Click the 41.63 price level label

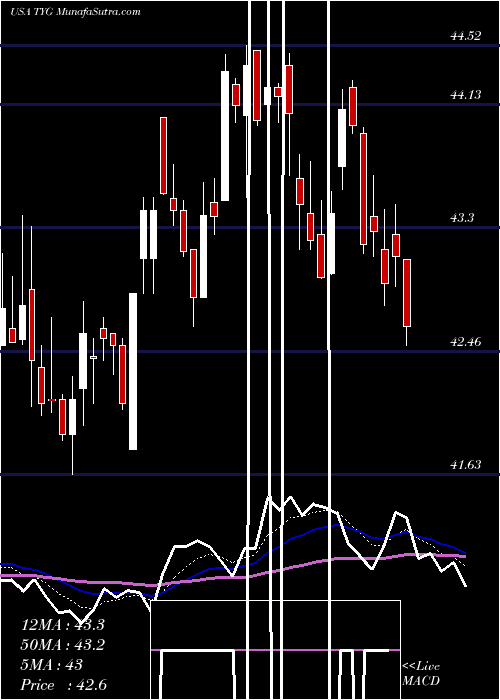pos(466,465)
